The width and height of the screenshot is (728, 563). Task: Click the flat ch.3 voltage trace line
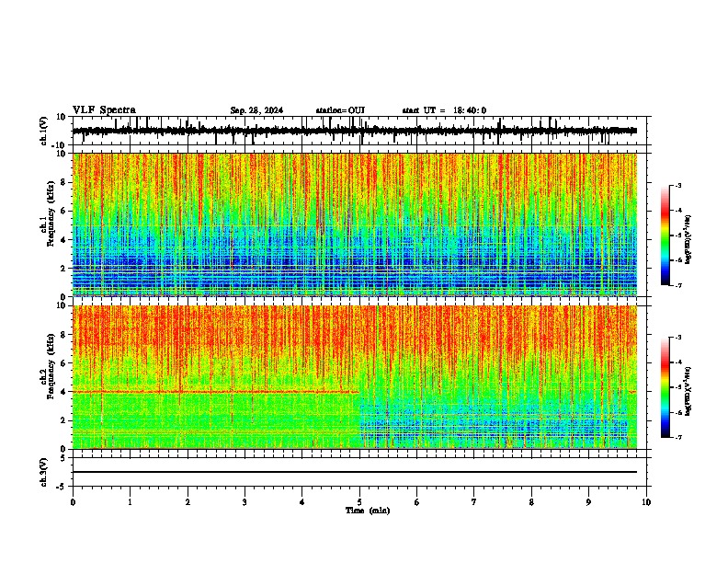pyautogui.click(x=354, y=472)
